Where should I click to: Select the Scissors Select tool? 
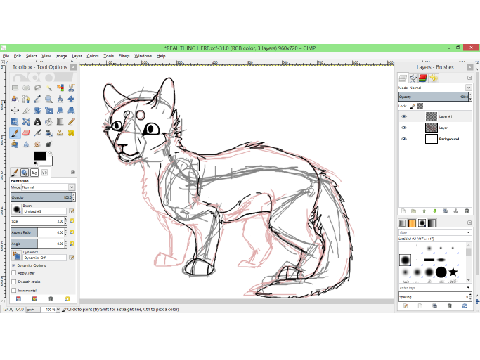pyautogui.click(x=71, y=88)
